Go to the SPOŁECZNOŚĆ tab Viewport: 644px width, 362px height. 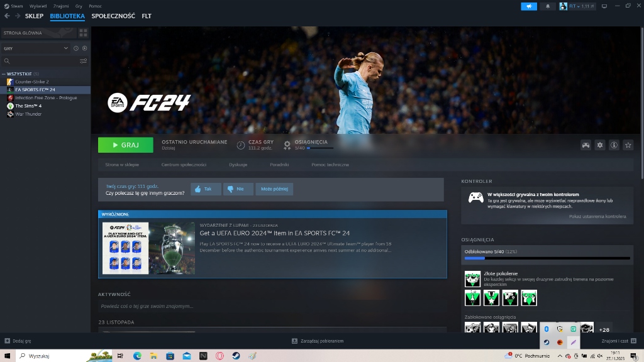(113, 16)
